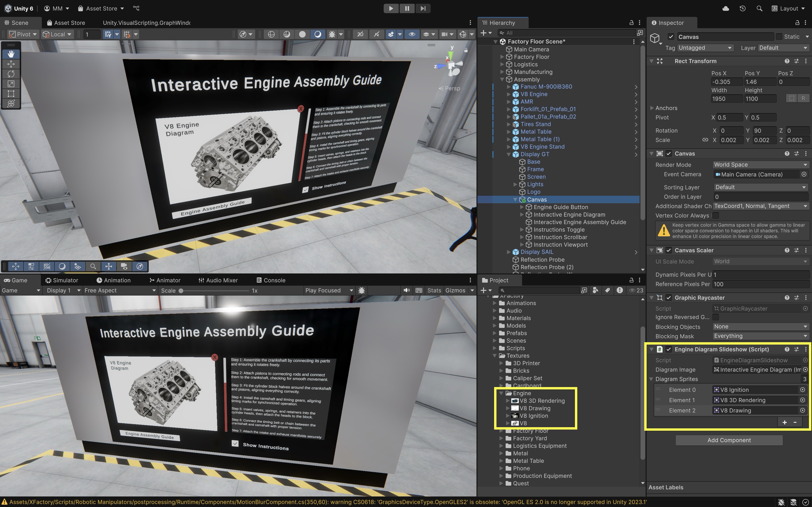Viewport: 812px width, 507px height.
Task: Toggle Vertex Color Always checkbox
Action: 716,216
